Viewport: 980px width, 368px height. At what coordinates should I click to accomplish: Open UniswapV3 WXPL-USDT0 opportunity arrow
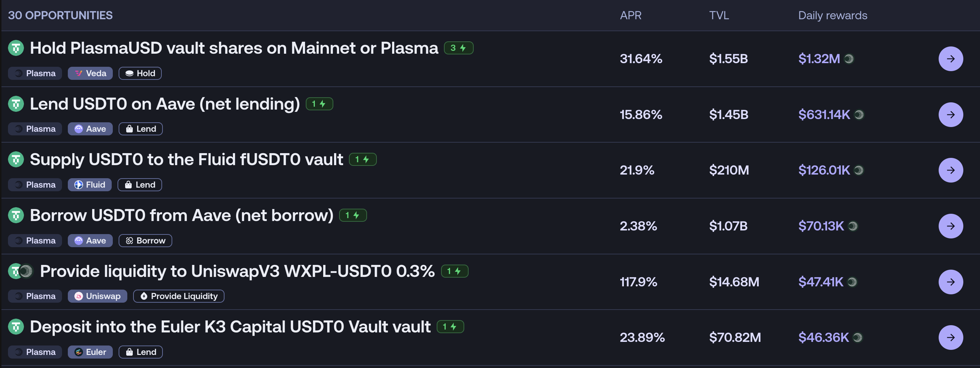point(950,282)
